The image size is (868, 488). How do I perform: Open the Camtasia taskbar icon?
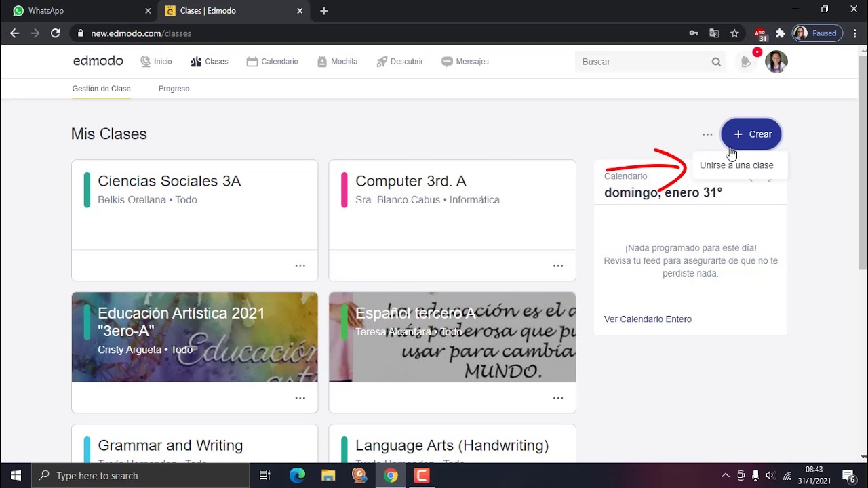click(422, 476)
